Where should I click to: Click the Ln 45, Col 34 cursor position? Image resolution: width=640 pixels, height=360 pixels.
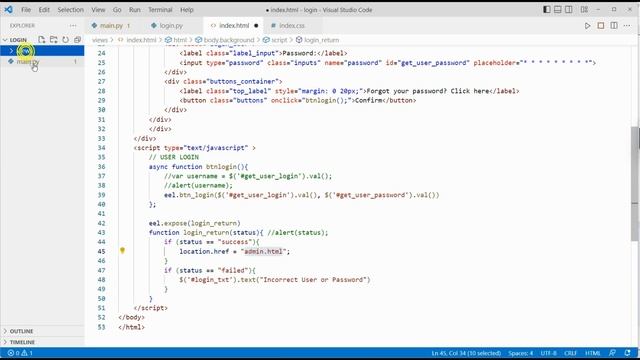466,353
